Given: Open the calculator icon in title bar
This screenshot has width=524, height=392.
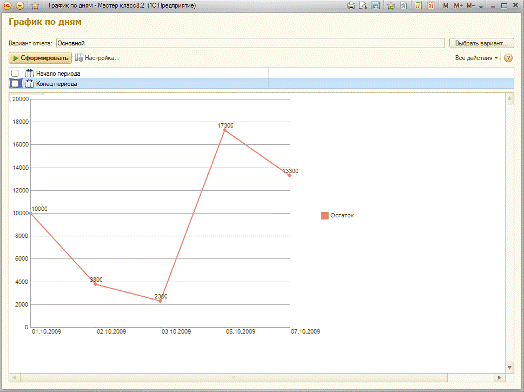Looking at the screenshot, I should point(418,6).
